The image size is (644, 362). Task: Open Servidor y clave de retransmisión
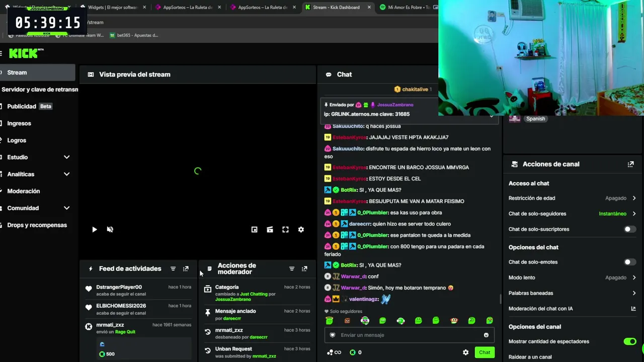click(x=39, y=89)
